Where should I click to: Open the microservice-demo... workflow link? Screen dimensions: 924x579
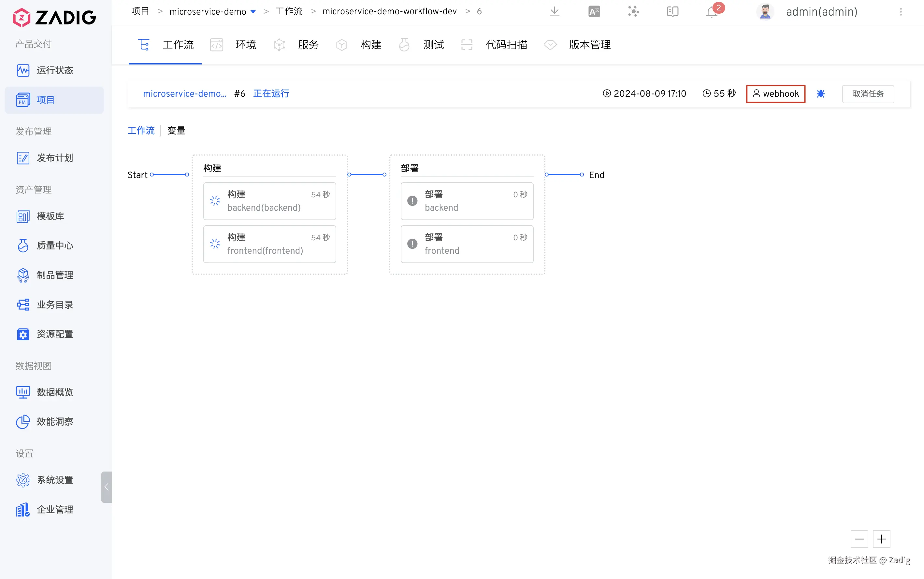point(185,94)
